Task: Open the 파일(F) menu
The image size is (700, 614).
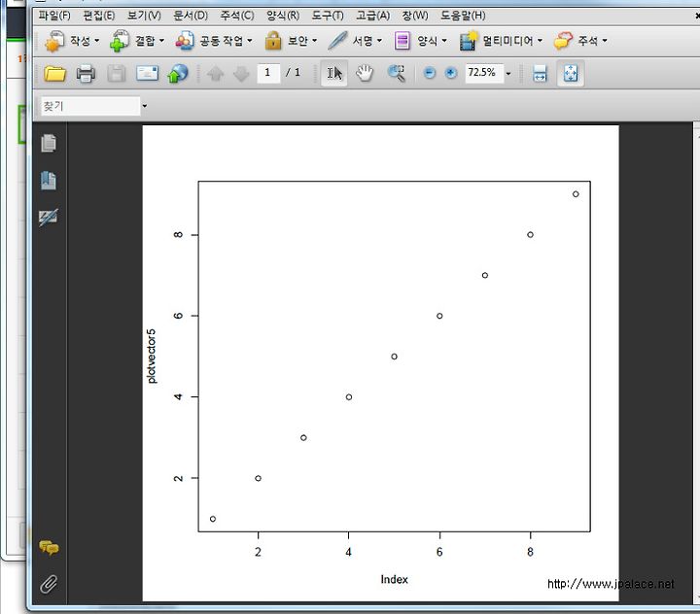Action: click(54, 16)
